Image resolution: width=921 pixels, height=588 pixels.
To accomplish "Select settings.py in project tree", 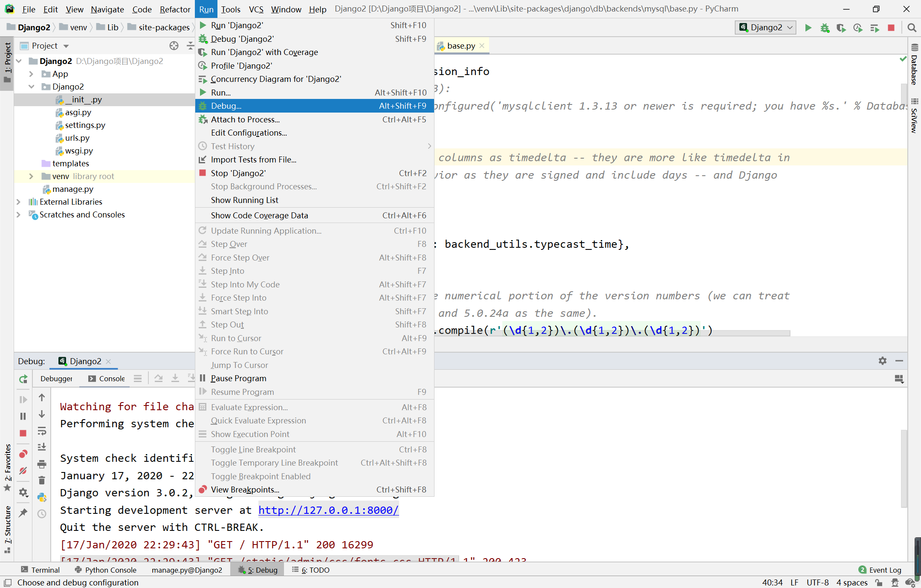I will coord(85,125).
